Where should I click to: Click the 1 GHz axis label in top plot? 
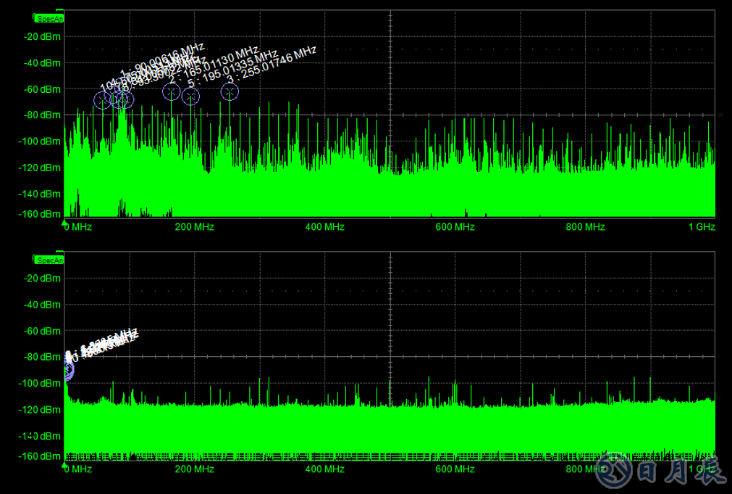click(x=701, y=228)
